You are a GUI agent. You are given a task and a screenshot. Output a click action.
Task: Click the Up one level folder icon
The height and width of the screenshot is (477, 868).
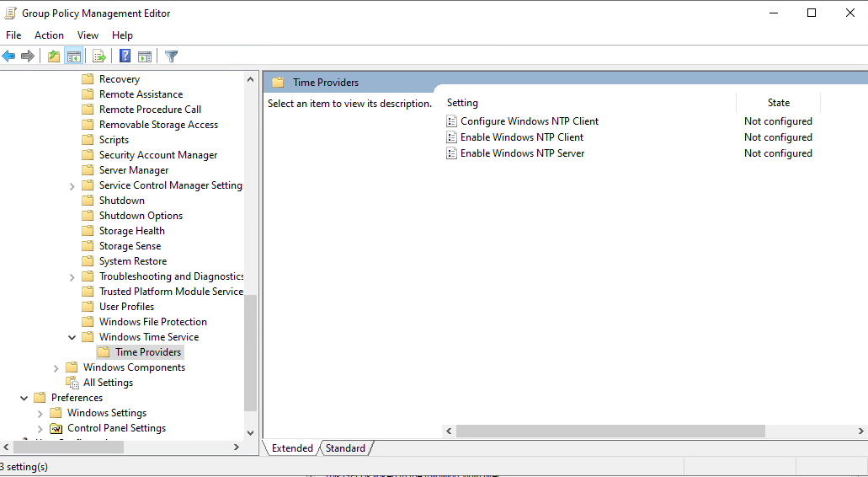point(54,56)
